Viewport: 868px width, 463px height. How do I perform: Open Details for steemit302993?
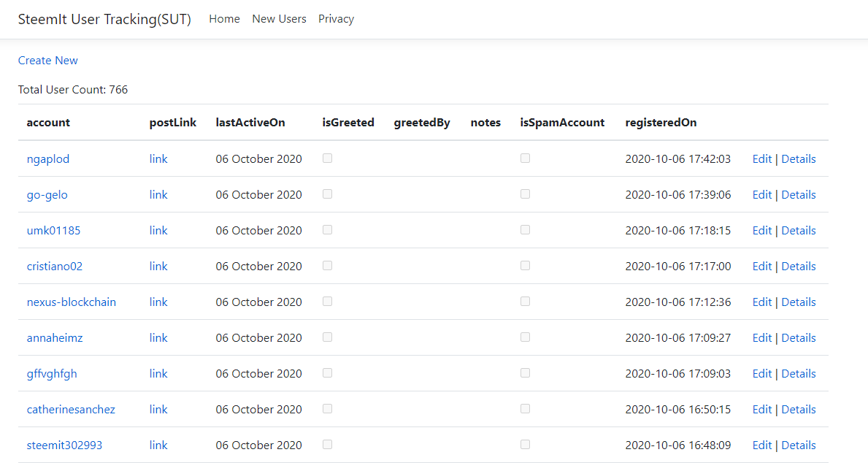tap(799, 445)
